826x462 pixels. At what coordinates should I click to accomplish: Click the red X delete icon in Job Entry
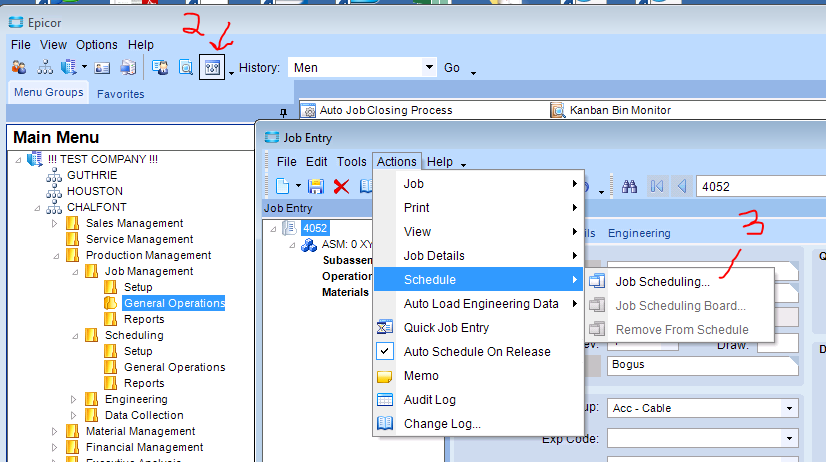click(x=341, y=186)
